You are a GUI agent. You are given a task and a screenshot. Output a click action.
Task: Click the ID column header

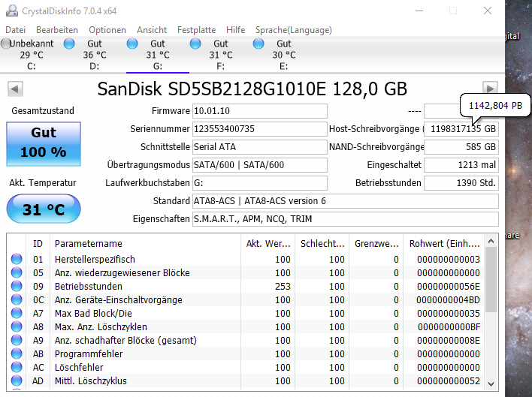tap(38, 244)
